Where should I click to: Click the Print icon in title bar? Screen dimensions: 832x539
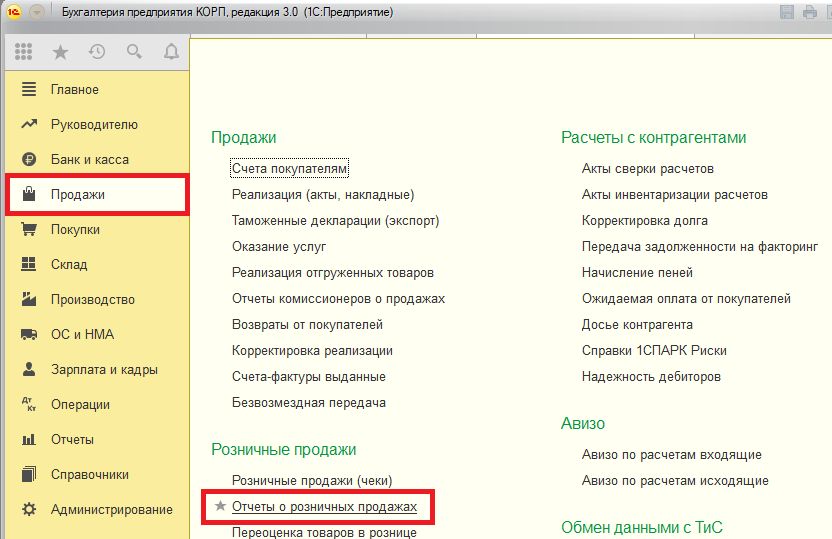point(810,12)
